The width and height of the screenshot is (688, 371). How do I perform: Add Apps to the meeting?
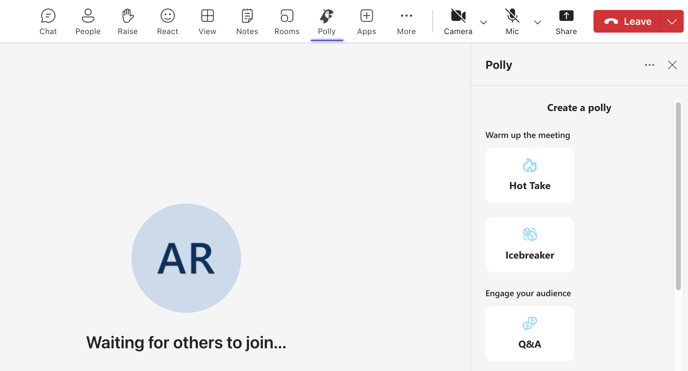[x=366, y=21]
